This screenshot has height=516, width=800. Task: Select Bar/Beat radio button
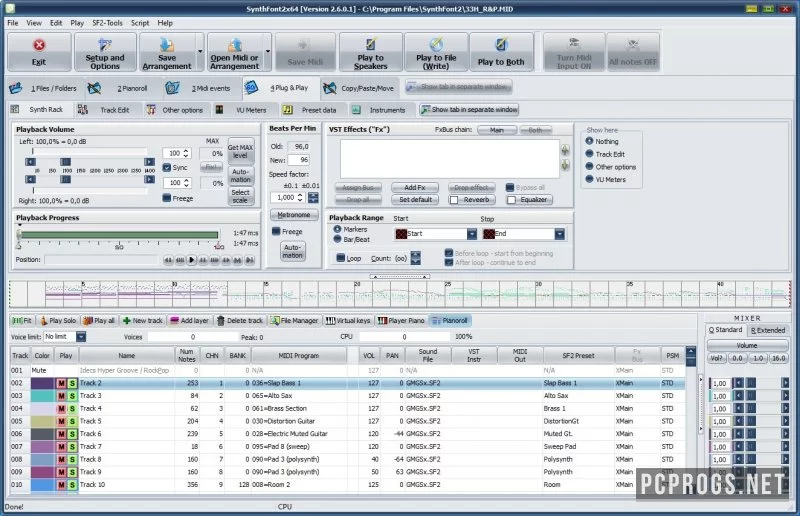pos(337,239)
